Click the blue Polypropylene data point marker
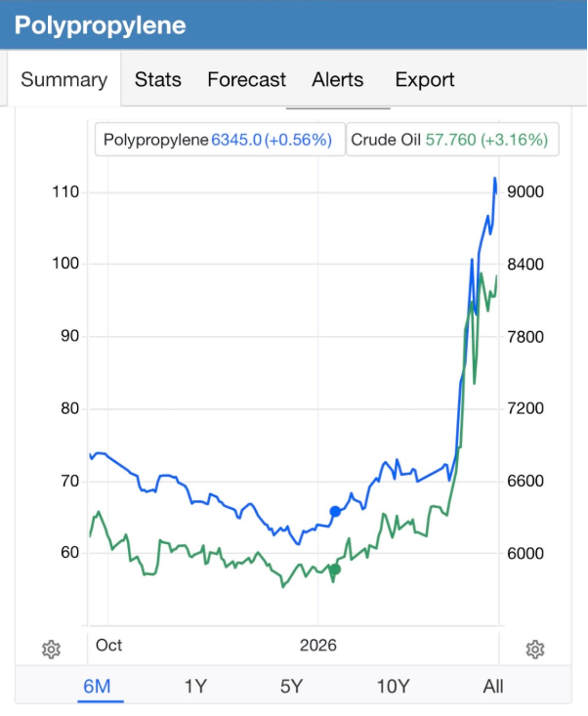 click(x=335, y=511)
